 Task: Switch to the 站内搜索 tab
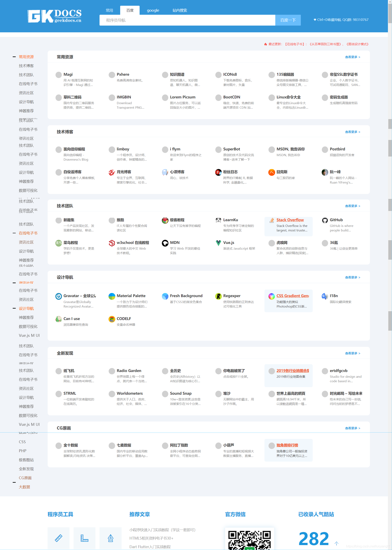click(x=180, y=10)
